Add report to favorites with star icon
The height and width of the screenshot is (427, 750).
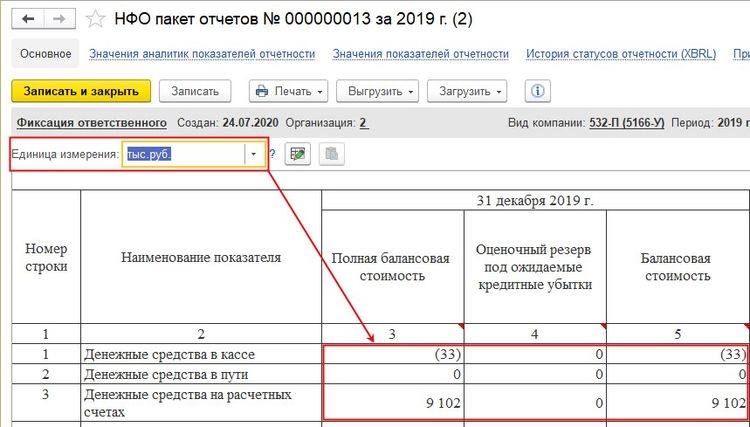point(95,19)
